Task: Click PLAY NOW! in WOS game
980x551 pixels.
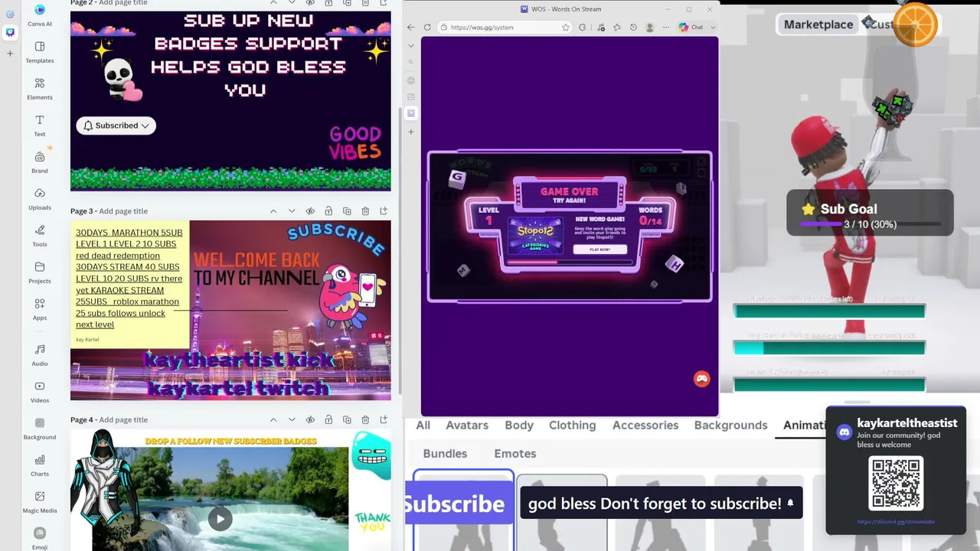Action: point(599,249)
